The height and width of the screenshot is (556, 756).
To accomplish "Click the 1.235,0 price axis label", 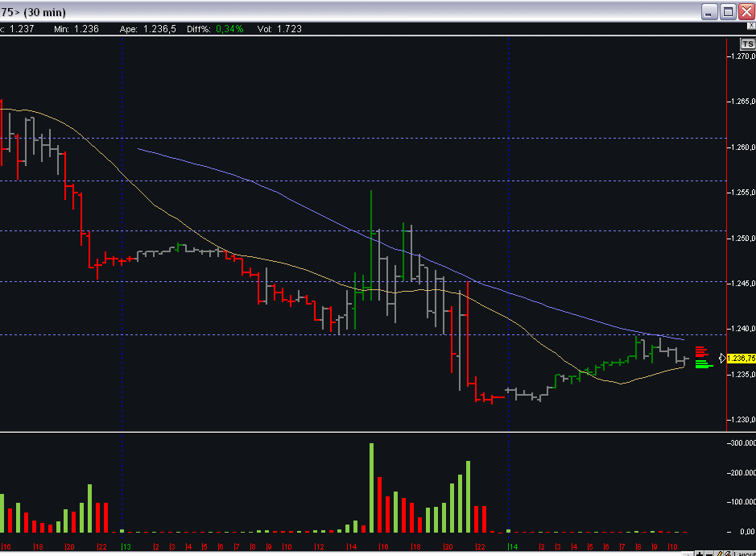I will click(x=742, y=375).
